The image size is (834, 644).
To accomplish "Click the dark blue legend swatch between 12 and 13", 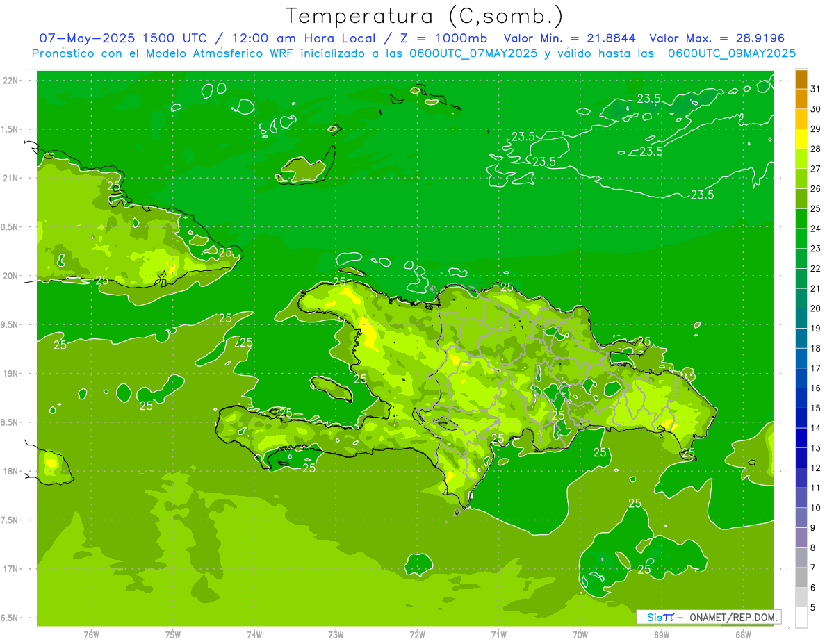I will [801, 458].
